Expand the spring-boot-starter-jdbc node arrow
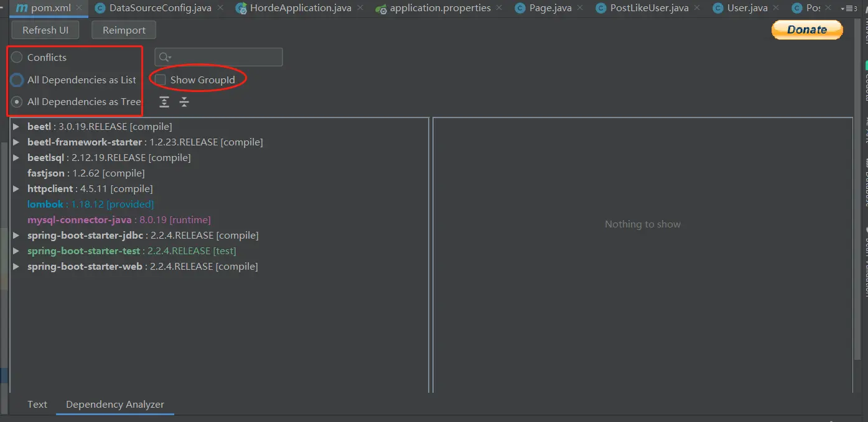868x422 pixels. click(16, 236)
